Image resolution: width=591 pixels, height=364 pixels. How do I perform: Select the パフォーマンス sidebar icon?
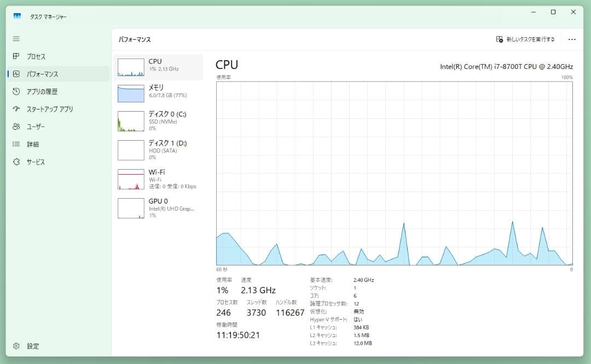click(x=16, y=74)
